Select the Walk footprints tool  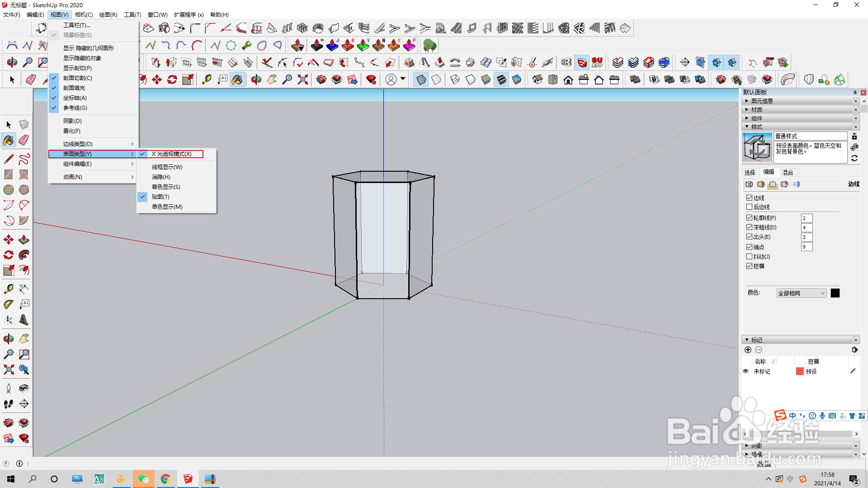pos(9,404)
